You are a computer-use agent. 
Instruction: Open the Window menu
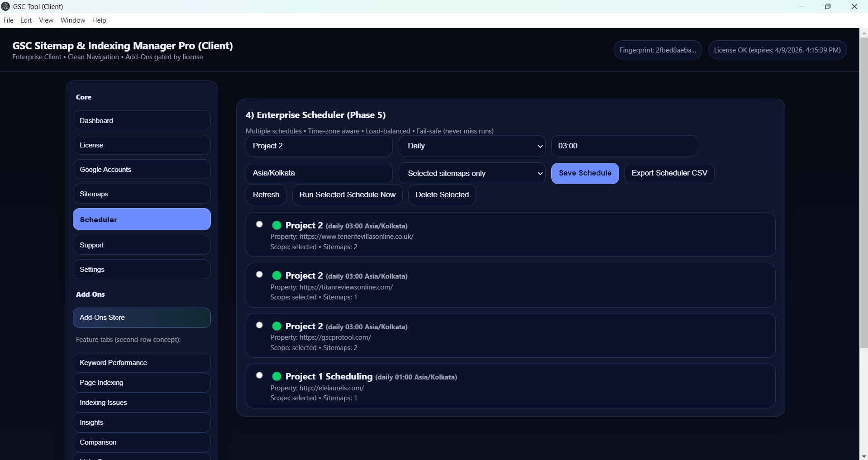coord(73,20)
